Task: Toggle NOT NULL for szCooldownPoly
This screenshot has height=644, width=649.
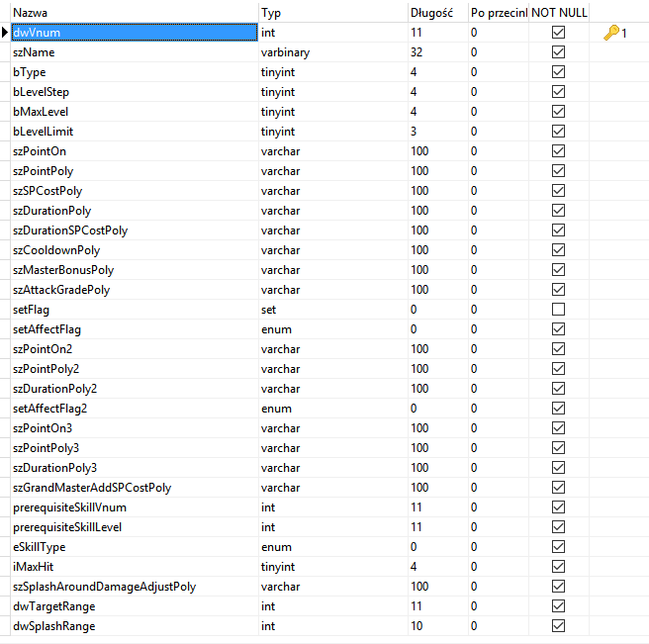Action: [558, 250]
